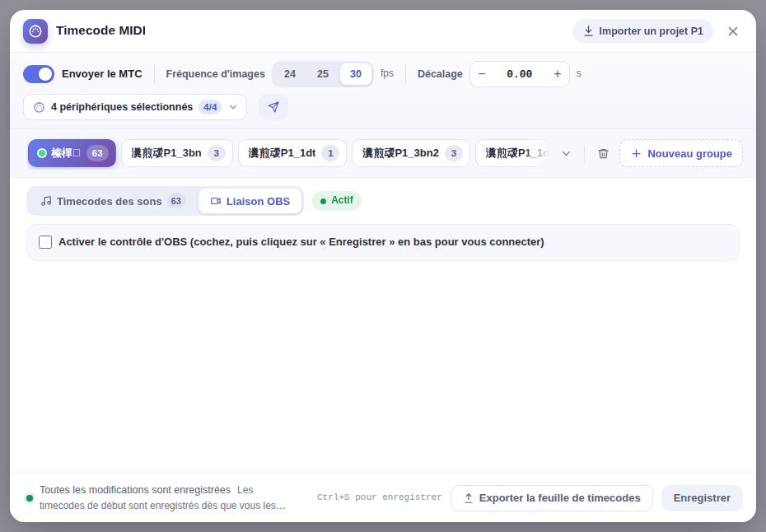766x532 pixels.
Task: Select the first group tab with 63
Action: coord(72,153)
